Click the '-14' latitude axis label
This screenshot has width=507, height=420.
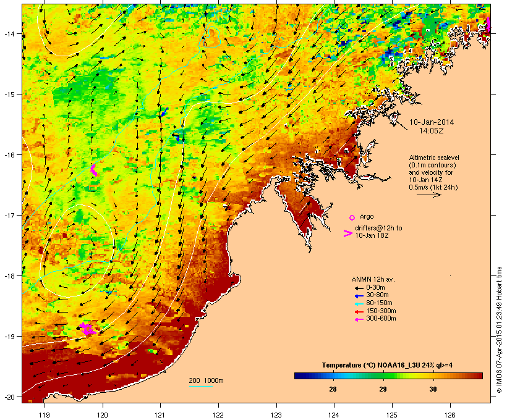click(9, 34)
